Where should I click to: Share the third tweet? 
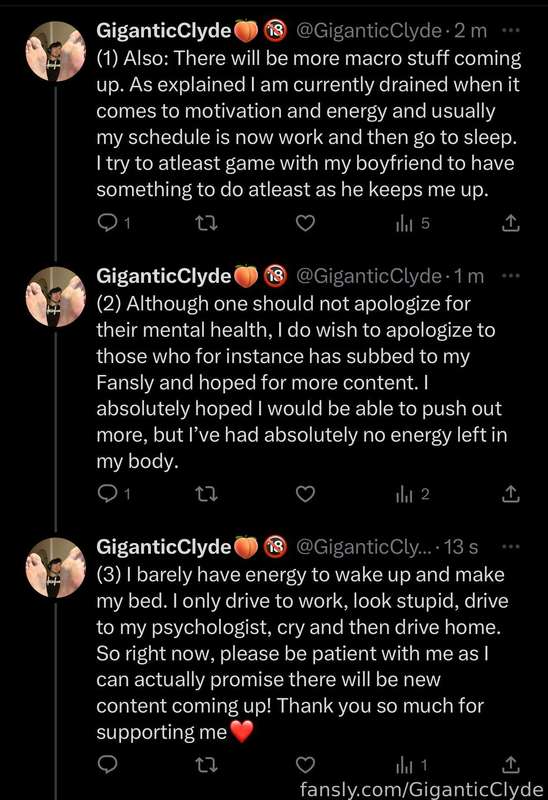click(510, 764)
